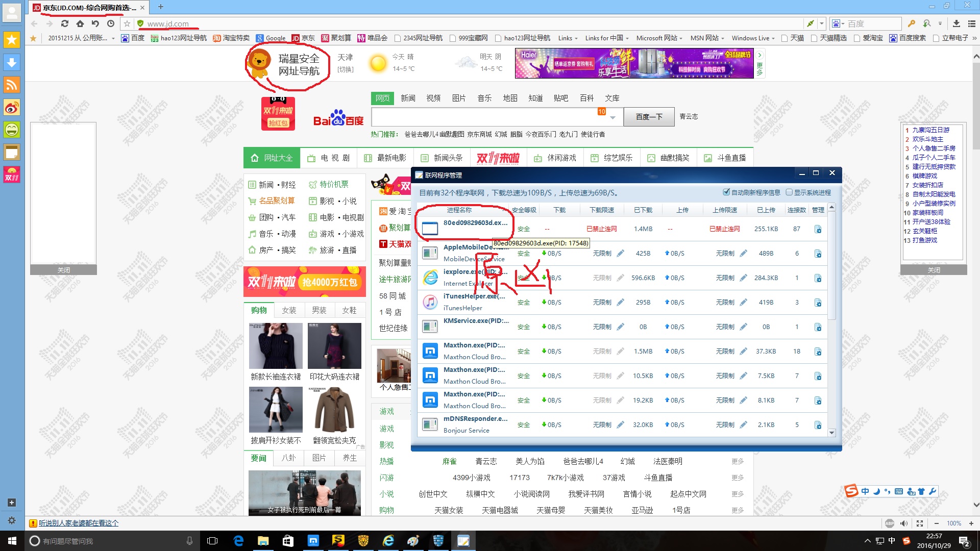
Task: Open the favorites star in left sidebar
Action: point(12,39)
